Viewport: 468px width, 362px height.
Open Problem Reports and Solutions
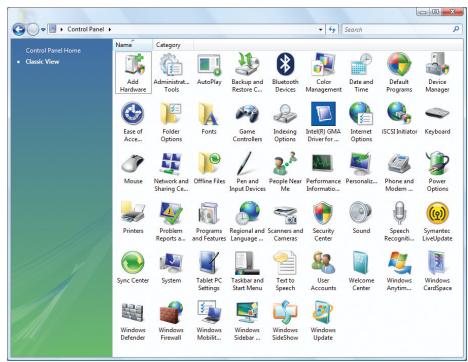pyautogui.click(x=171, y=222)
